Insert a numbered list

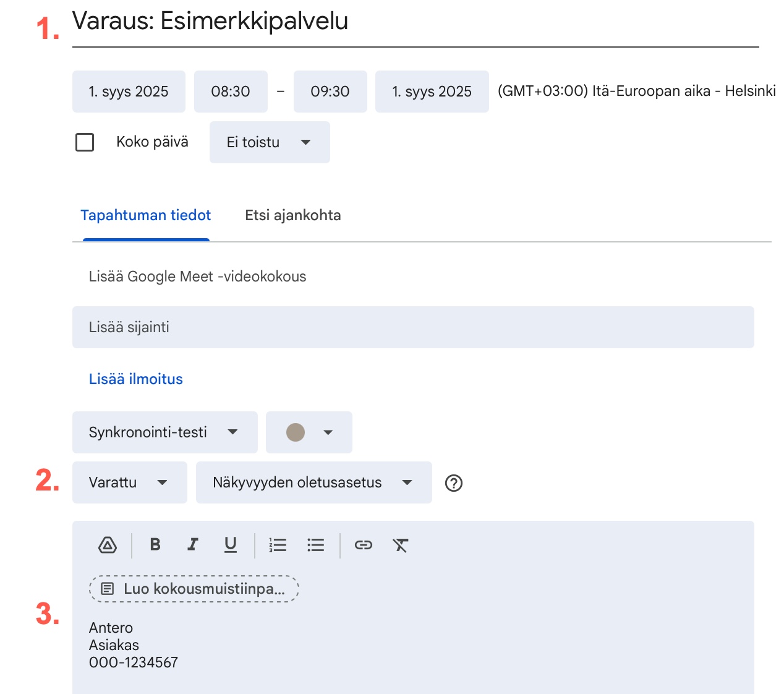point(278,545)
